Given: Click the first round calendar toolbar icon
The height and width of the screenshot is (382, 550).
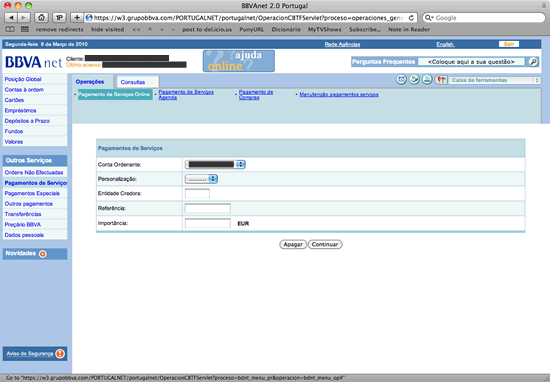Looking at the screenshot, I should 402,80.
